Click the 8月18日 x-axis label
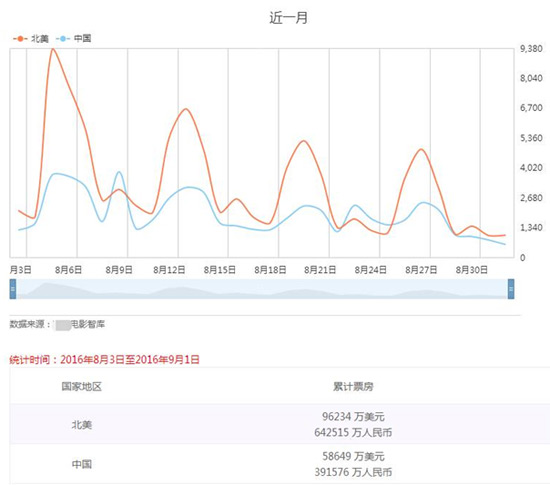The height and width of the screenshot is (485, 550). (x=270, y=269)
